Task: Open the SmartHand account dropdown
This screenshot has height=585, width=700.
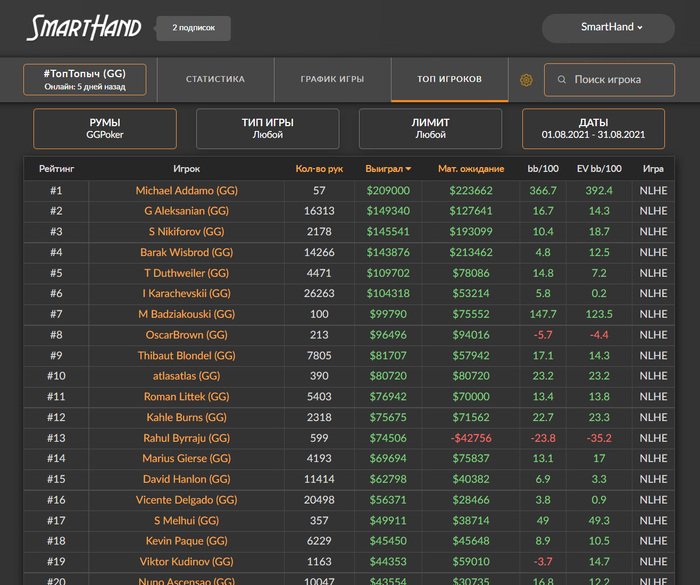Action: [612, 28]
